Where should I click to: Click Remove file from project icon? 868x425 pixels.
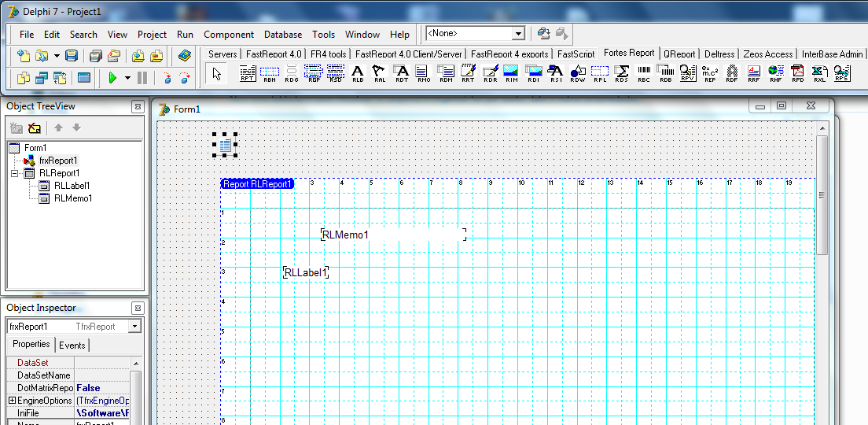[x=157, y=55]
